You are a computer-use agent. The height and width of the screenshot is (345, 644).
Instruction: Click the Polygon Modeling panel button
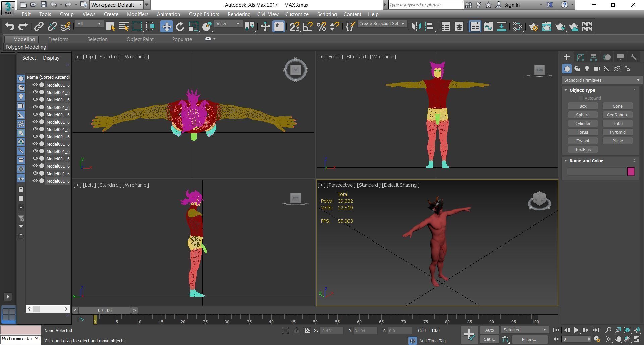pyautogui.click(x=26, y=47)
